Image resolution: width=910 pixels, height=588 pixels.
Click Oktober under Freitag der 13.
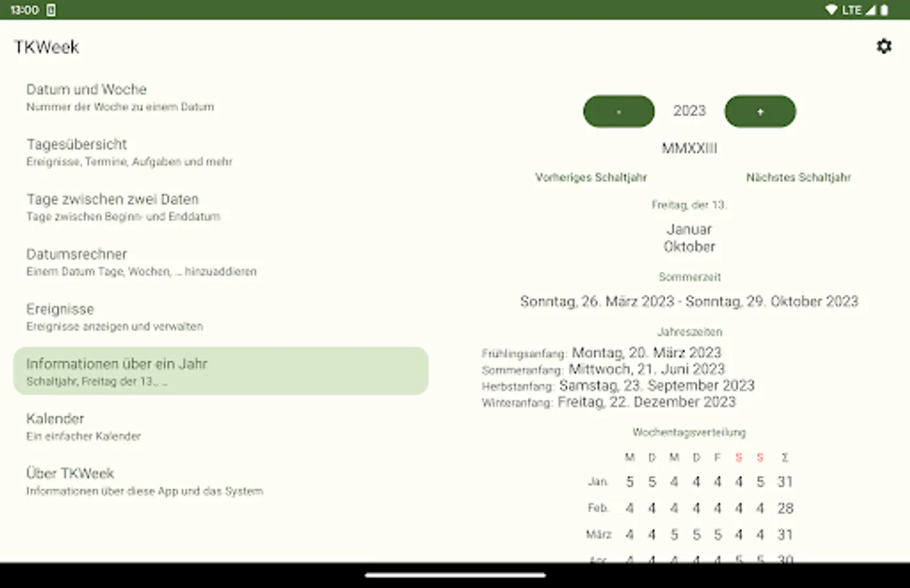690,247
